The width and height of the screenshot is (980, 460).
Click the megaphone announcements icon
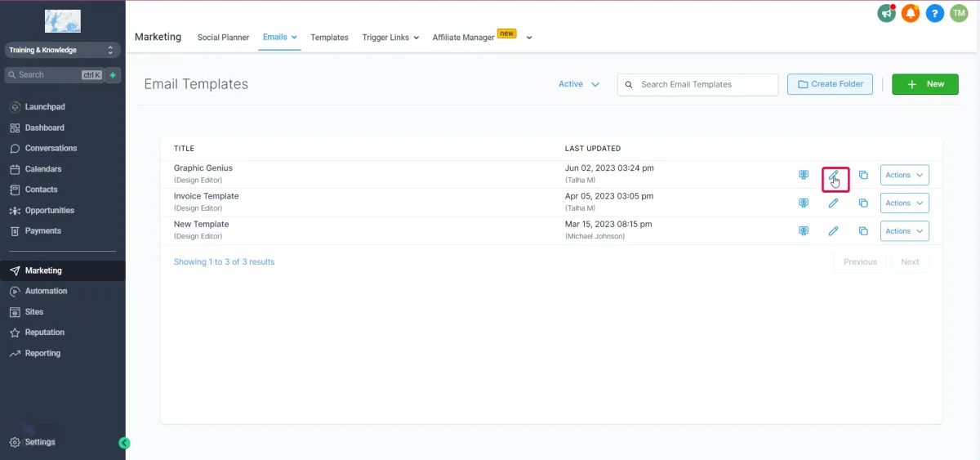pos(886,13)
